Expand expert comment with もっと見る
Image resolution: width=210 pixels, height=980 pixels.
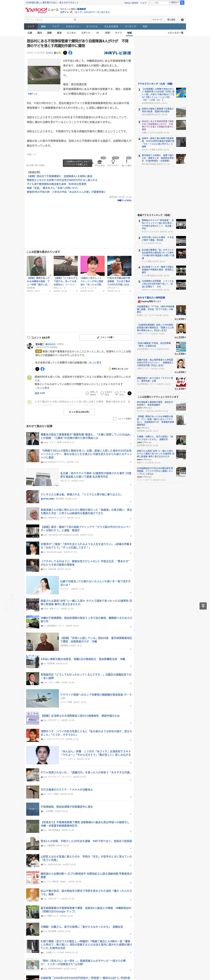point(95,363)
